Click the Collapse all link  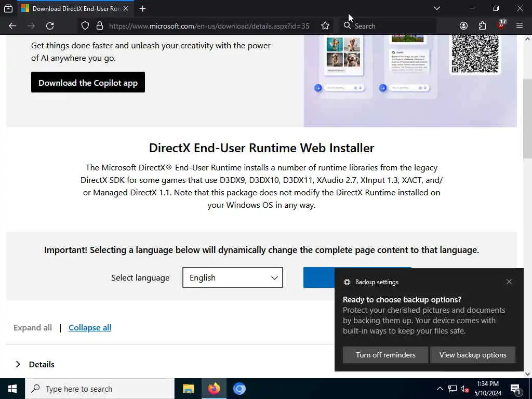pos(90,327)
